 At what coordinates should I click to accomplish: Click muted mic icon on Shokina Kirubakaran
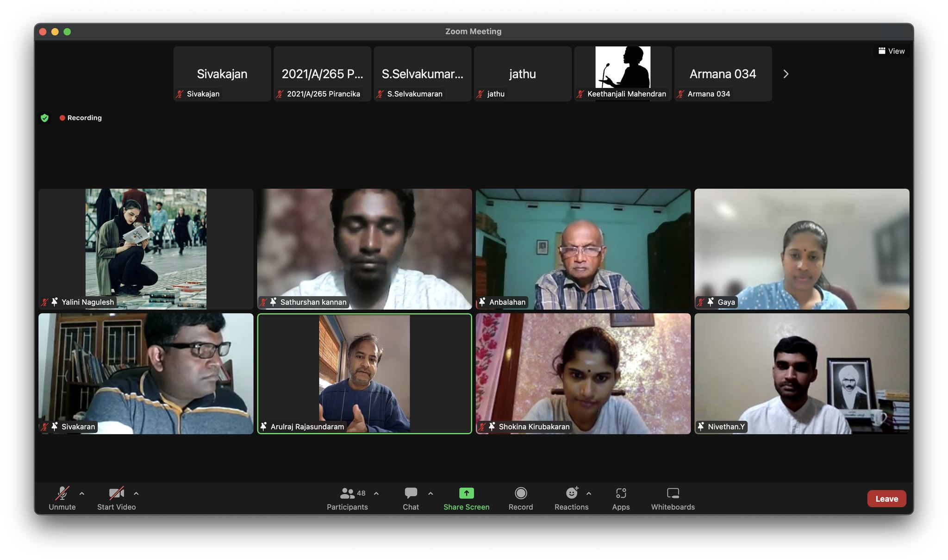tap(482, 427)
